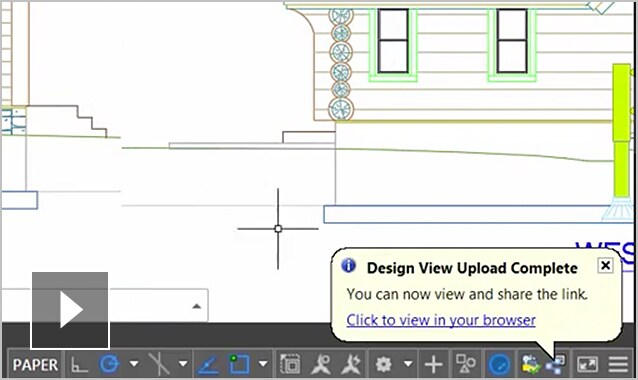
Task: Toggle Isometric Drafting icon
Action: tap(159, 364)
